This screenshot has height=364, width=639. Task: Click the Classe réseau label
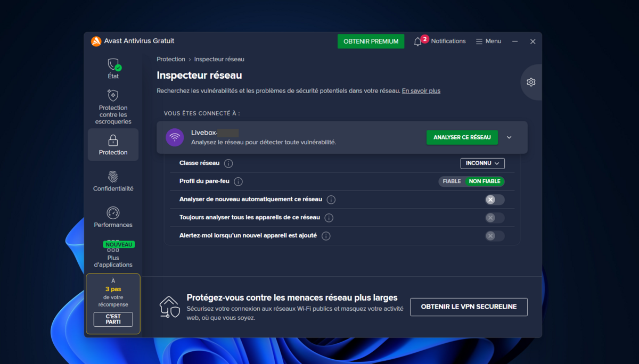click(199, 163)
